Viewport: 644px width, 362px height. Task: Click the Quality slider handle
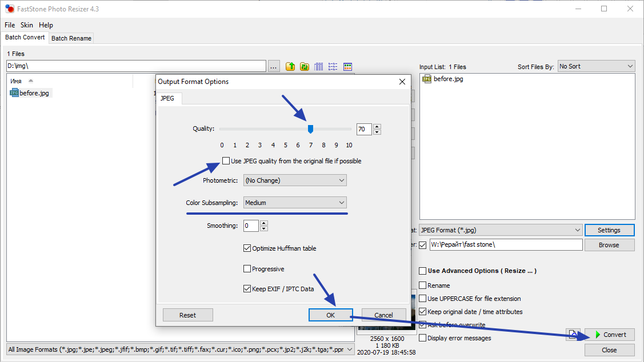point(310,129)
